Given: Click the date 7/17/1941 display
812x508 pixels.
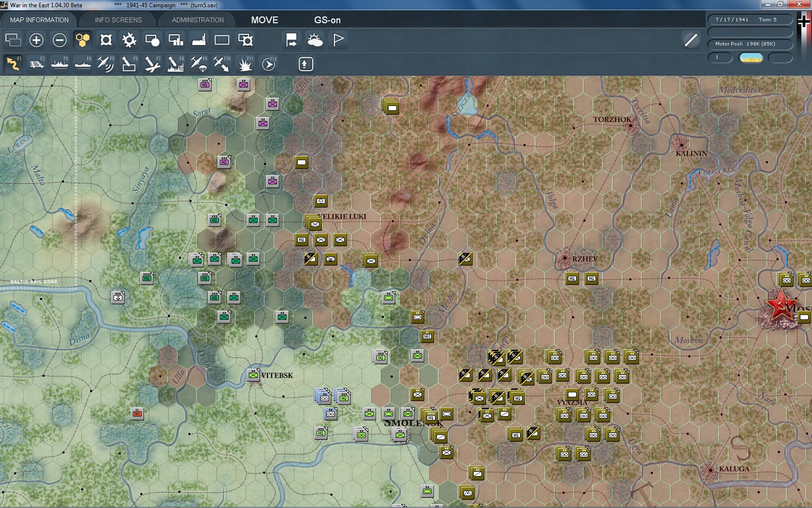Looking at the screenshot, I should tap(732, 20).
